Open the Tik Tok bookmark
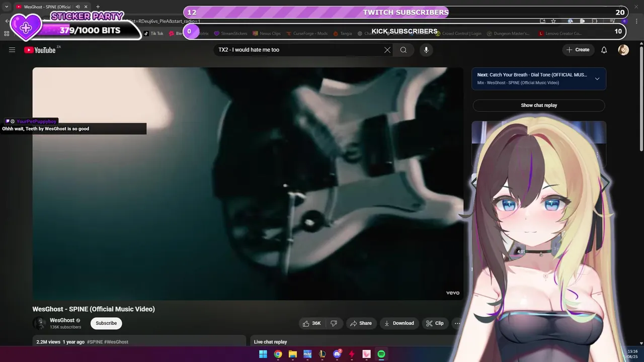The image size is (644, 362). click(x=153, y=34)
